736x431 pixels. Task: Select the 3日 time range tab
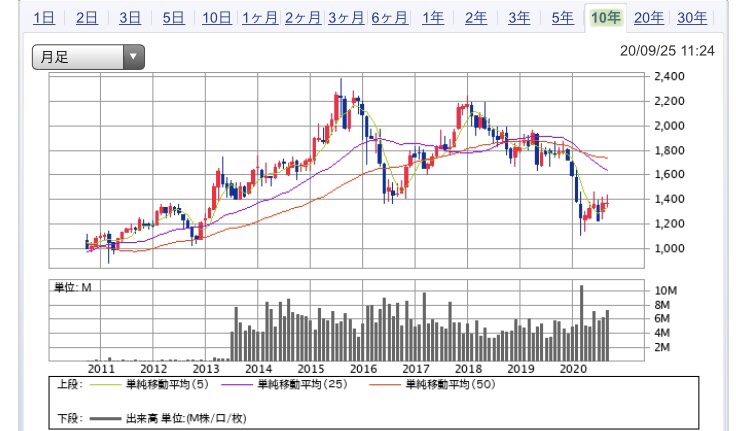click(x=130, y=18)
